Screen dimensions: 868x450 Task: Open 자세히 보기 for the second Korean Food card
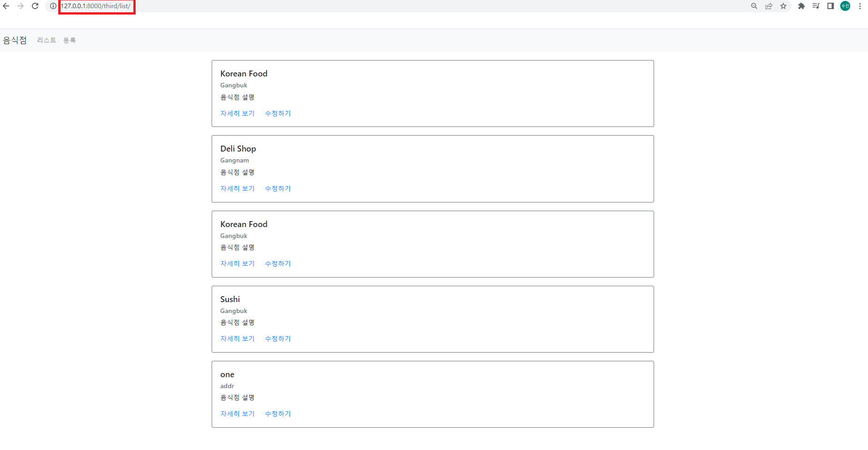pyautogui.click(x=238, y=263)
